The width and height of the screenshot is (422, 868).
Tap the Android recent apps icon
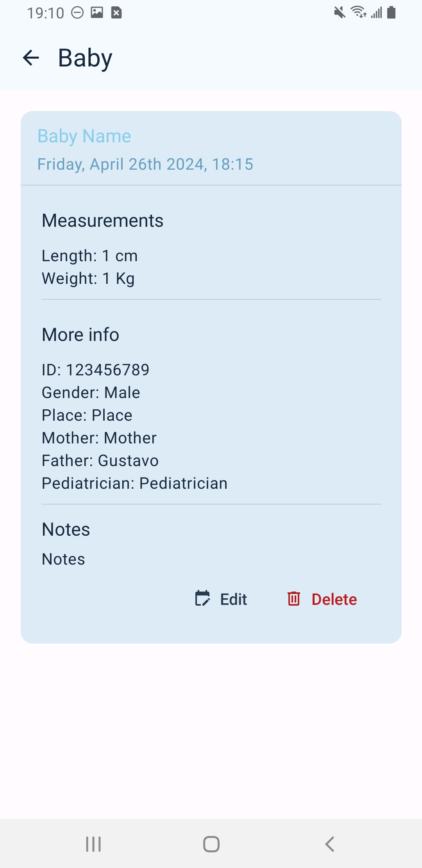click(93, 844)
